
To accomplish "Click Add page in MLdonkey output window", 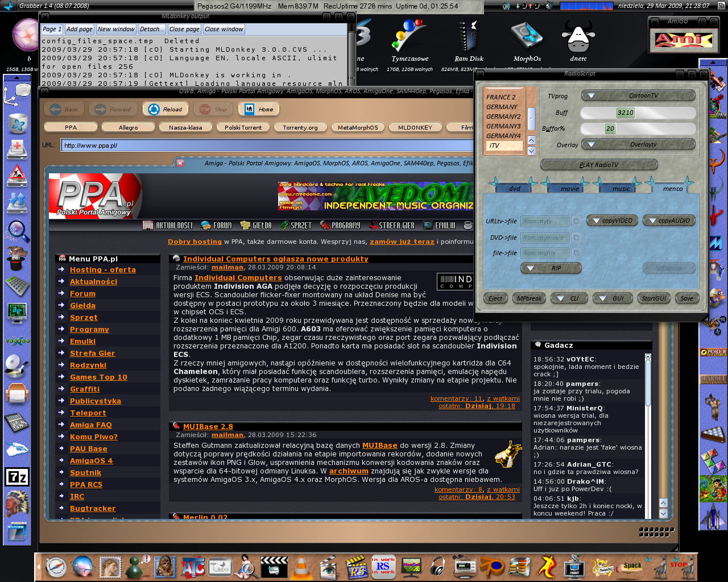I will [x=79, y=29].
